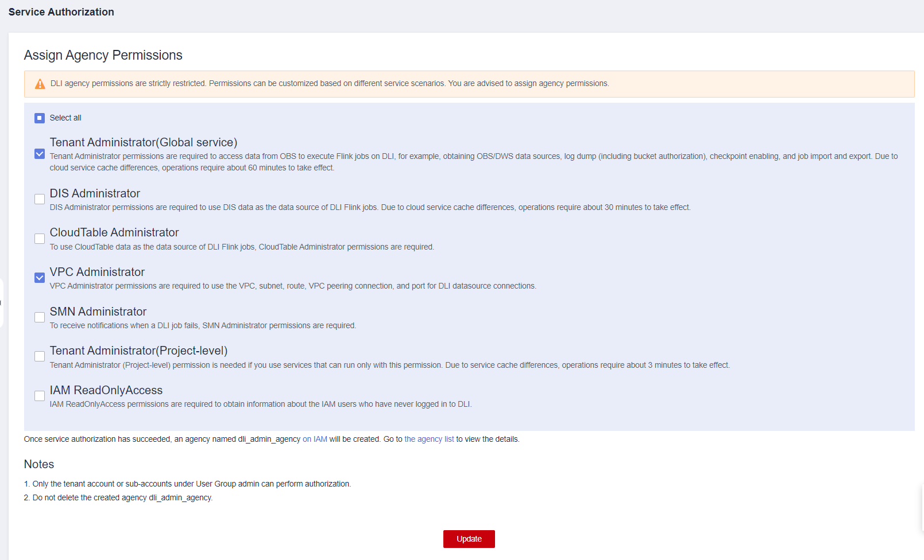Click the 'SMN Administrator' heading
This screenshot has height=560, width=924.
click(x=98, y=312)
